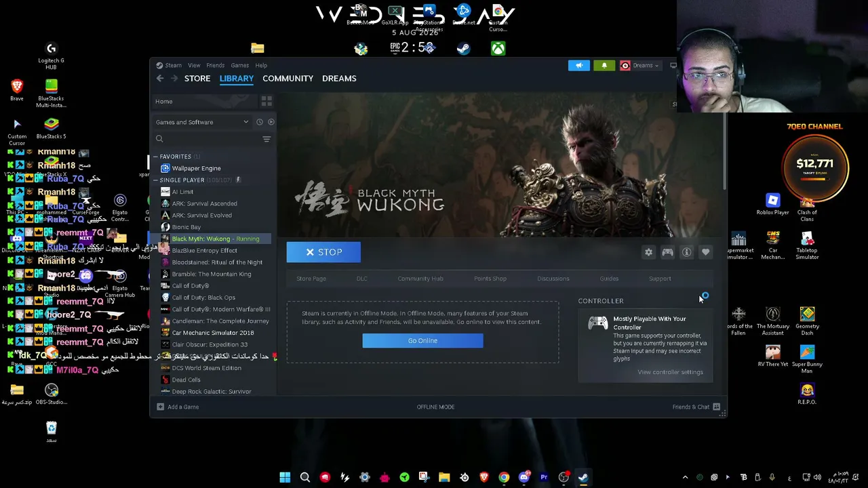Switch to the COMMUNITY tab

tap(288, 79)
